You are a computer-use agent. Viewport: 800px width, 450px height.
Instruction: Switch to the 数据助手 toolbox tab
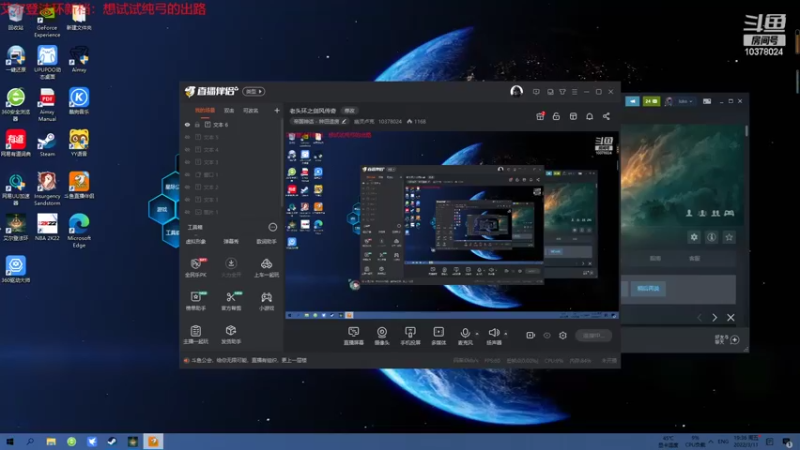click(266, 242)
